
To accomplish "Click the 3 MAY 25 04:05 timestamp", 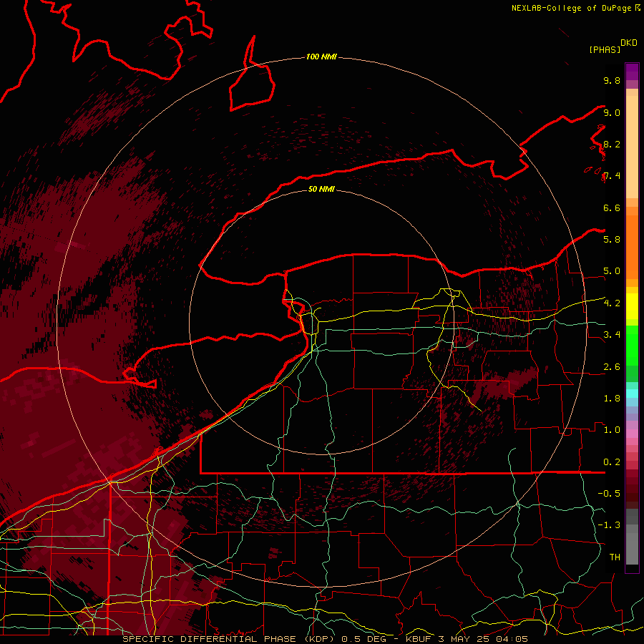I will pos(483,639).
